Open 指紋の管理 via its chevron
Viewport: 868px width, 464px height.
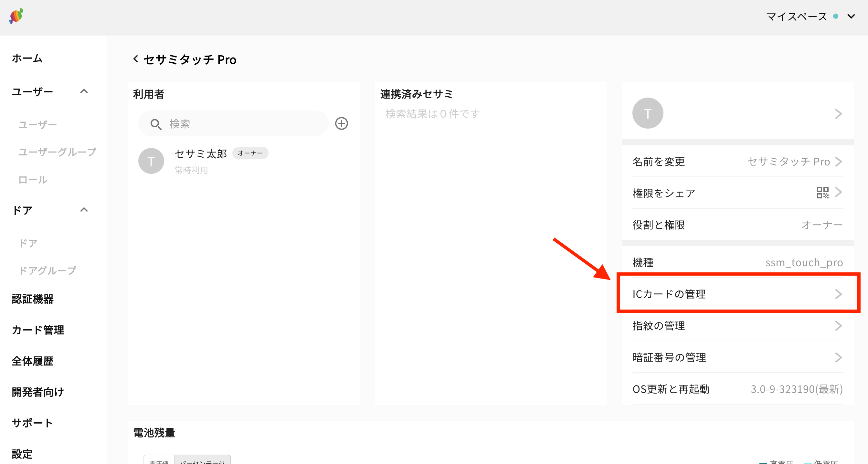pos(839,325)
